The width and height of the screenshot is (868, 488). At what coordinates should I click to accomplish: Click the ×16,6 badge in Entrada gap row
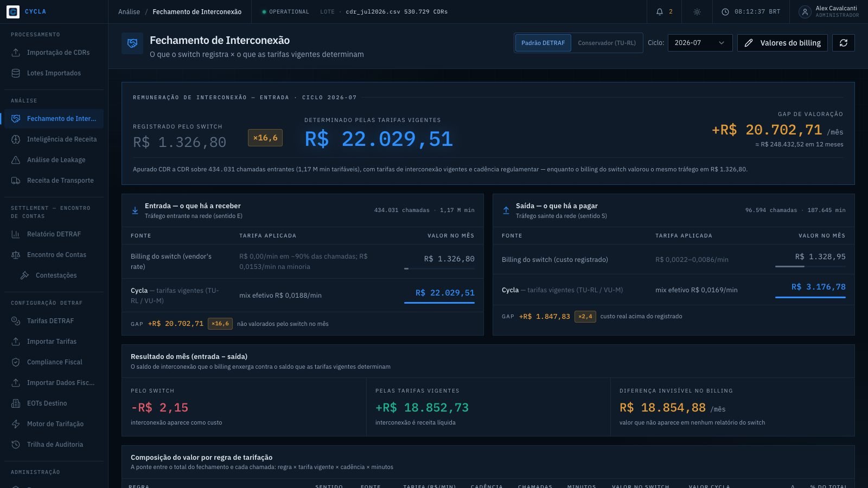(220, 324)
